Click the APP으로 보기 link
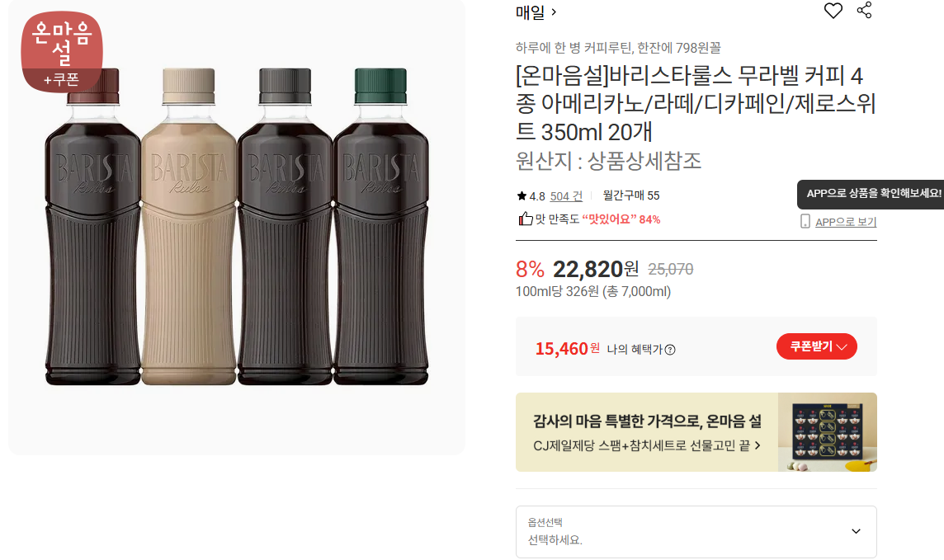This screenshot has height=560, width=944. point(845,222)
